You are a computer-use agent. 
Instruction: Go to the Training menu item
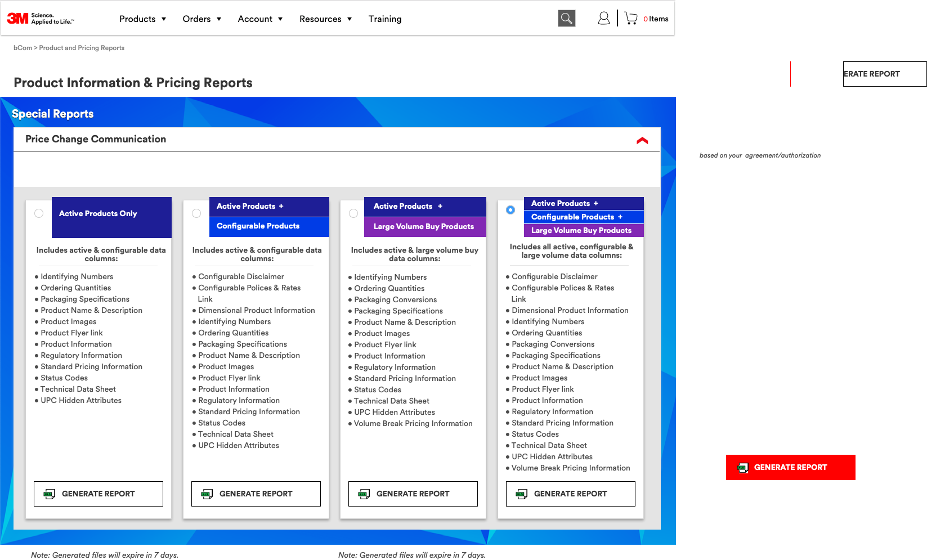pos(385,19)
